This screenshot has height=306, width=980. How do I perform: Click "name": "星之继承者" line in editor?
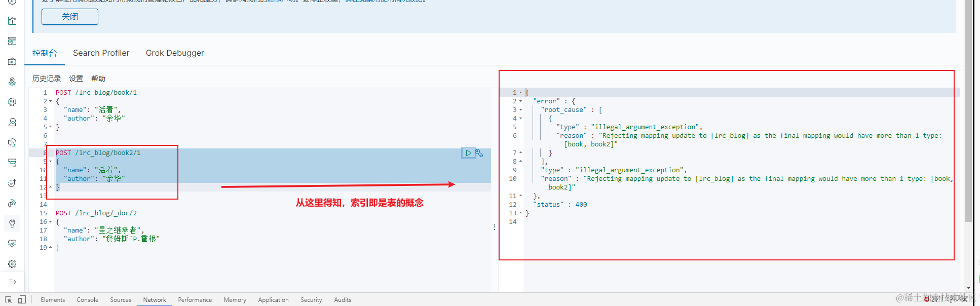tap(104, 231)
